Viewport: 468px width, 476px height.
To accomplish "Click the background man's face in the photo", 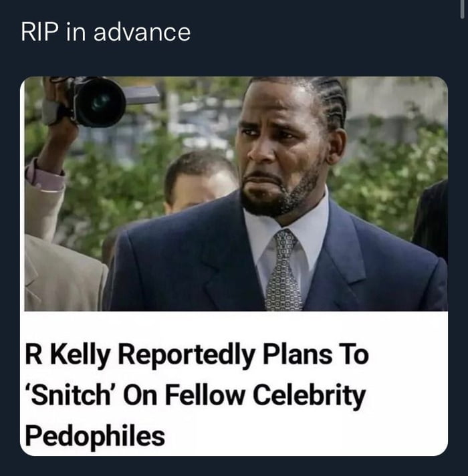I will point(198,184).
